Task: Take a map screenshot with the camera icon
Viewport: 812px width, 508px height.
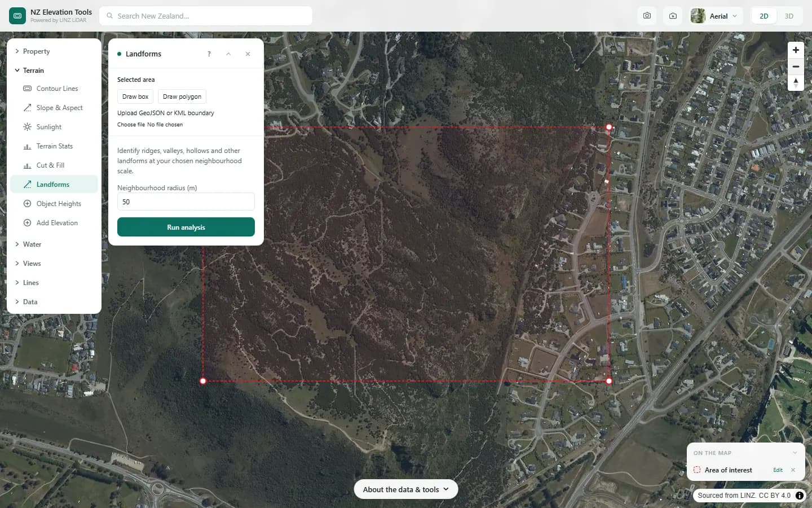Action: tap(647, 16)
